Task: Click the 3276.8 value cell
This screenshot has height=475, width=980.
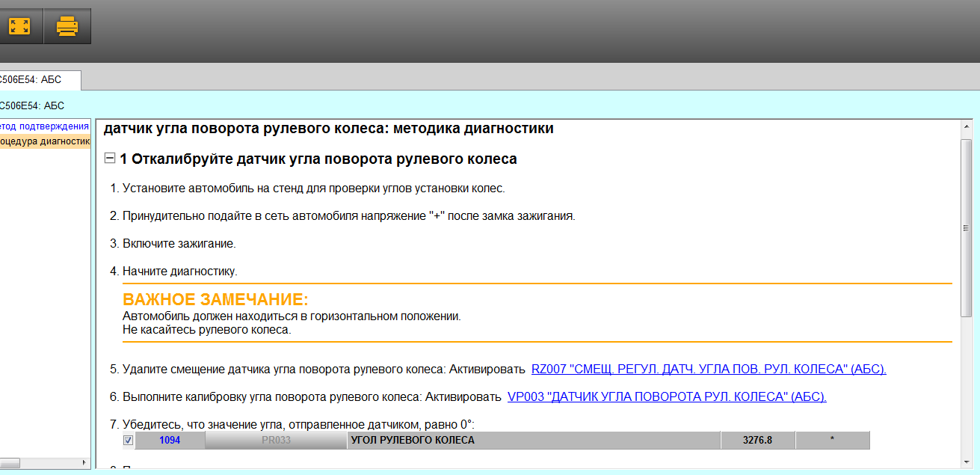Action: pyautogui.click(x=757, y=441)
